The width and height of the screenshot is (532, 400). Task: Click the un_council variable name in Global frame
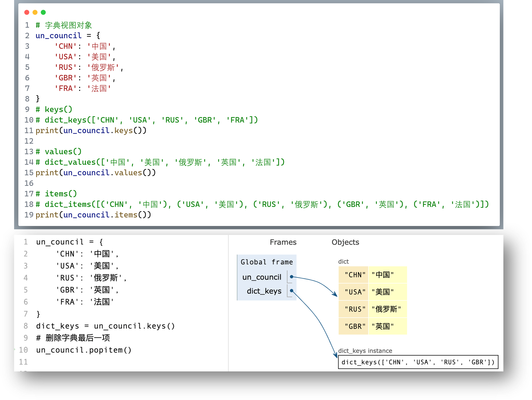[x=262, y=277]
